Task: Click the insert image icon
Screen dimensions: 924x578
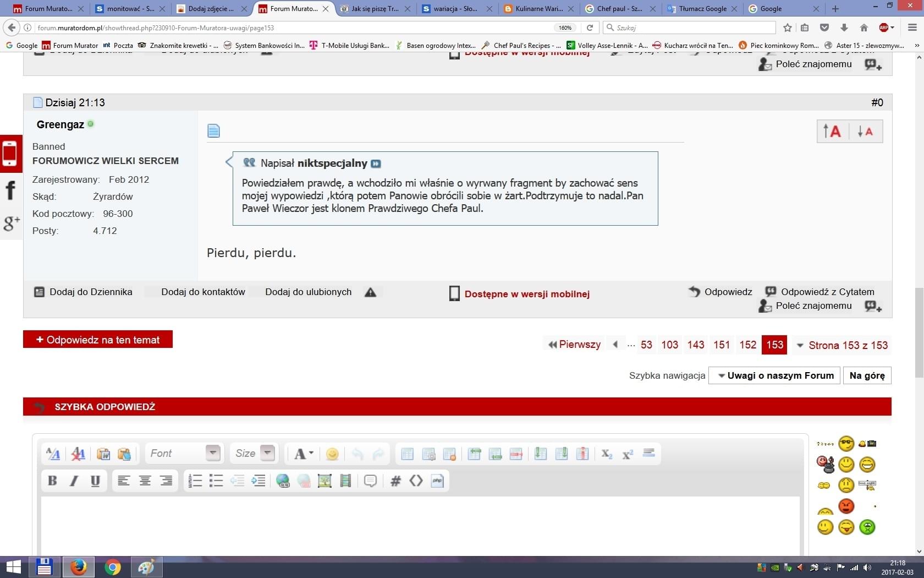Action: [x=324, y=481]
